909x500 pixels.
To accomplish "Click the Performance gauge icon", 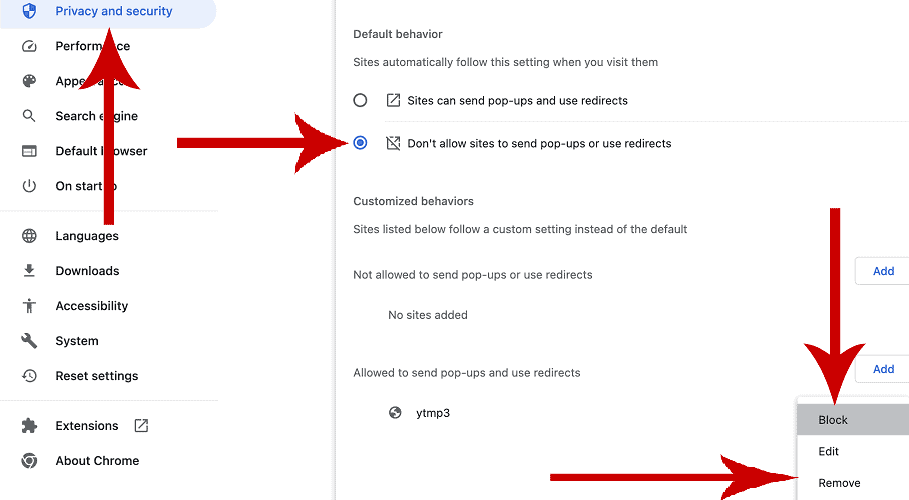I will [29, 46].
